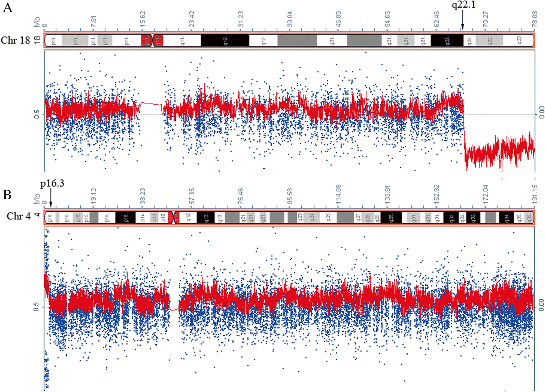Click the 191.15 Mb tick label
This screenshot has width=545, height=392.
pos(535,194)
